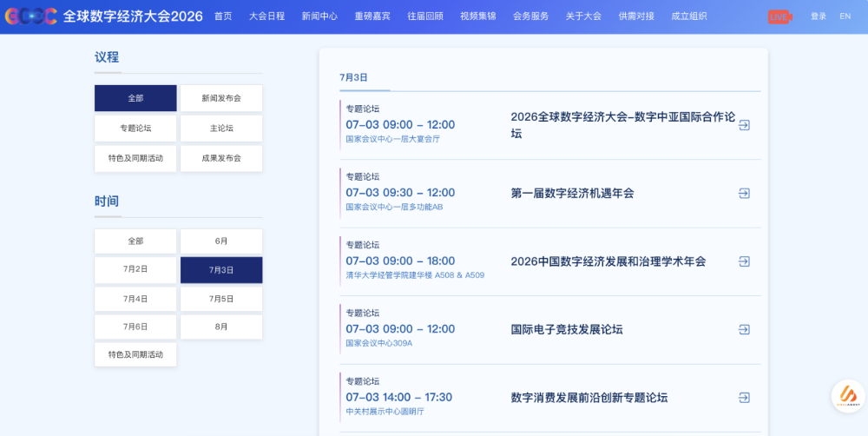
Task: Open 大会日程 menu item
Action: click(266, 16)
